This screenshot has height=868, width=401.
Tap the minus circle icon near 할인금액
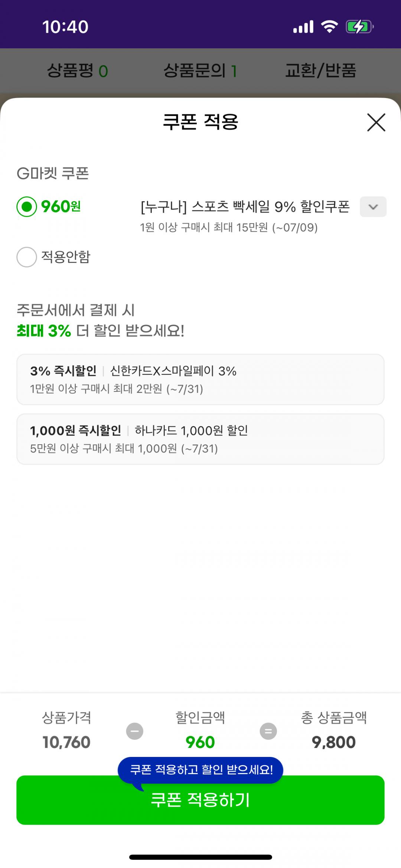point(134,731)
